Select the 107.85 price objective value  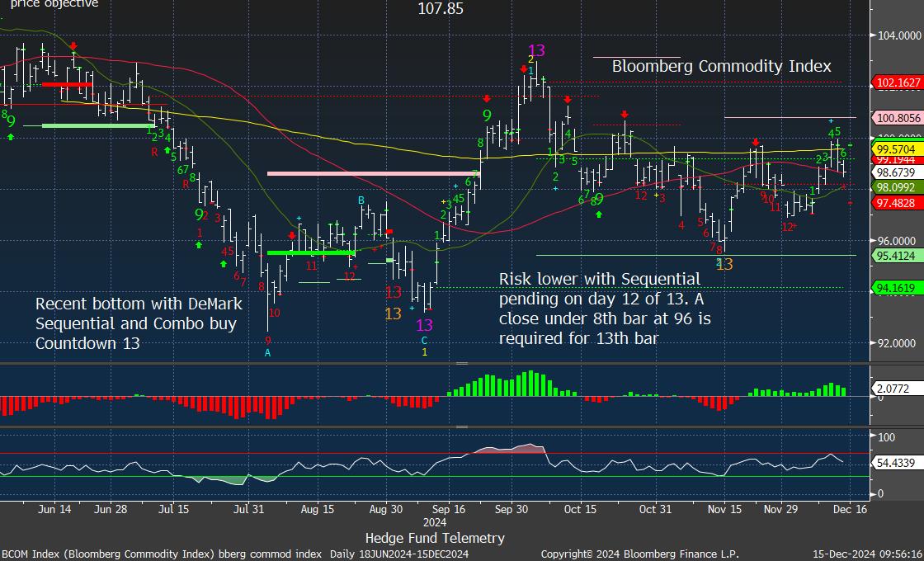[x=441, y=8]
